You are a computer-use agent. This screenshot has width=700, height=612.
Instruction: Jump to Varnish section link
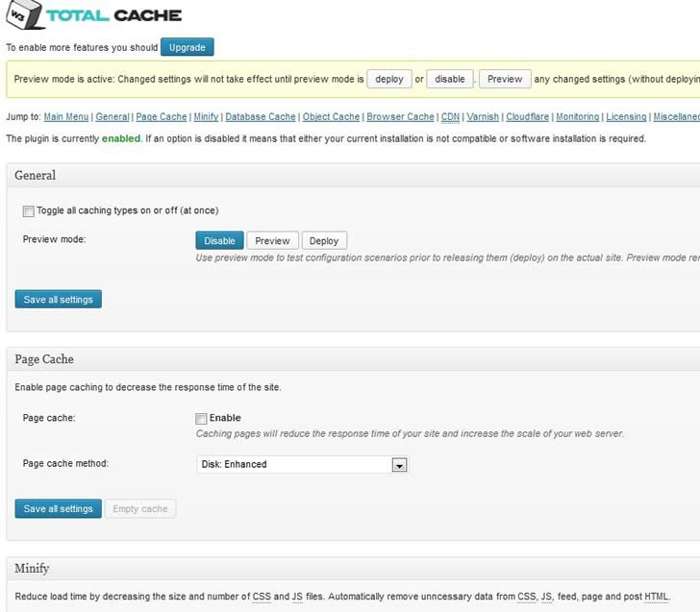pyautogui.click(x=483, y=117)
